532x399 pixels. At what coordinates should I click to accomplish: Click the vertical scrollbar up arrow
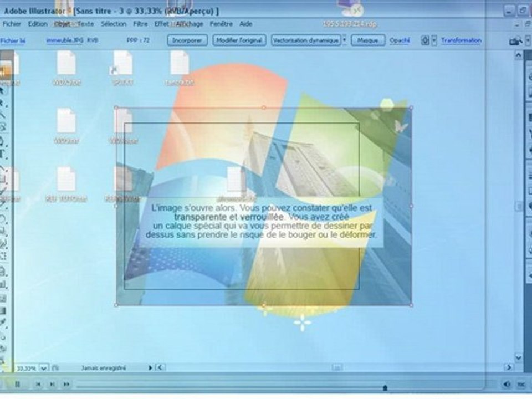tap(519, 55)
